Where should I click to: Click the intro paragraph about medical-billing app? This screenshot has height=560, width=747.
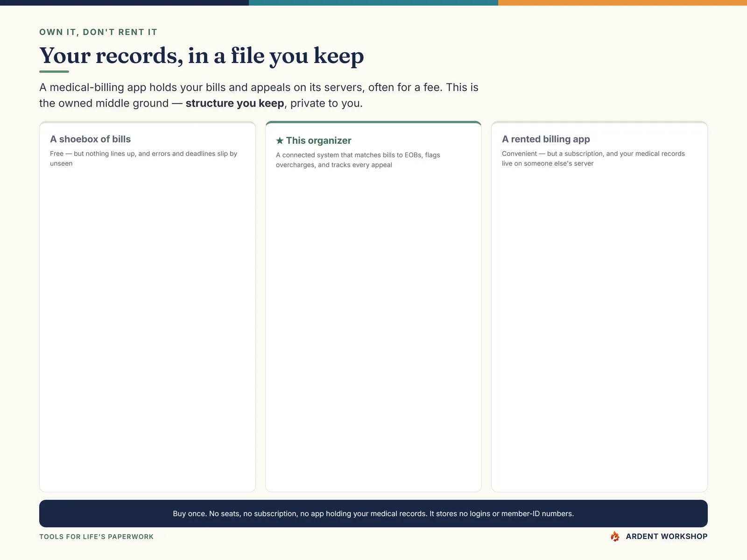pyautogui.click(x=259, y=95)
